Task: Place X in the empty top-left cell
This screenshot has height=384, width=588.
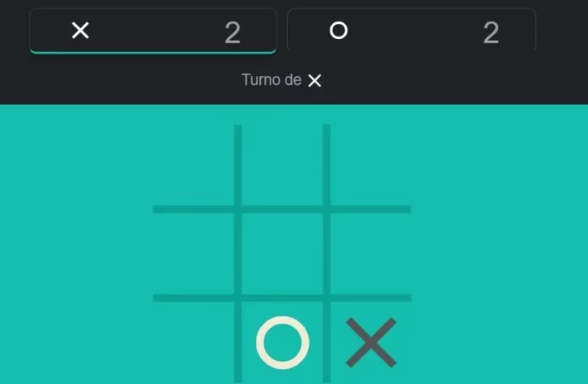Action: click(x=193, y=165)
